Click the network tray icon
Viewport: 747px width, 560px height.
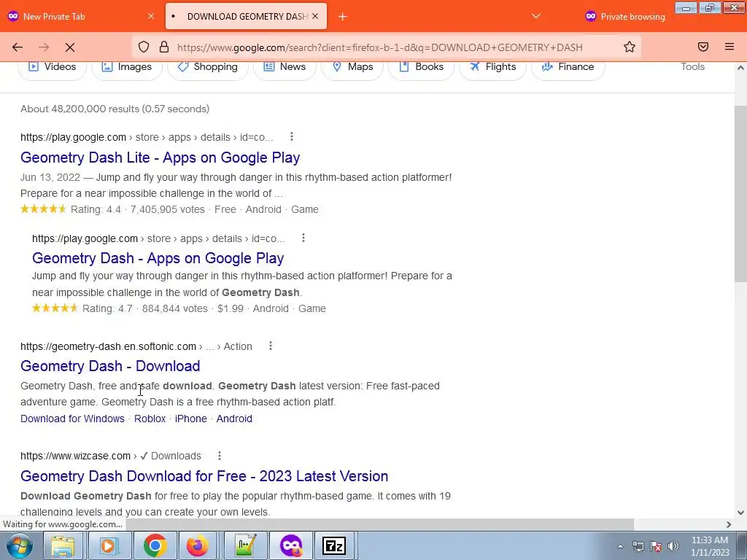coord(638,546)
